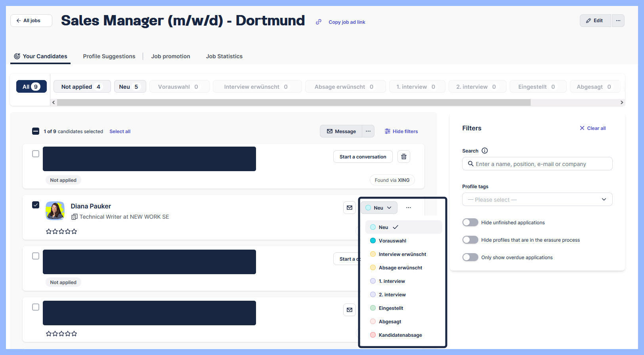644x355 pixels.
Task: Check the third candidate's checkbox
Action: point(36,256)
